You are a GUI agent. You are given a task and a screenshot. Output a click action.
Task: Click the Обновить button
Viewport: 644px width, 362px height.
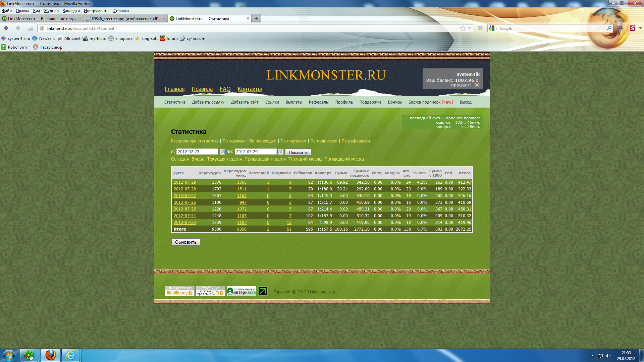(x=186, y=242)
